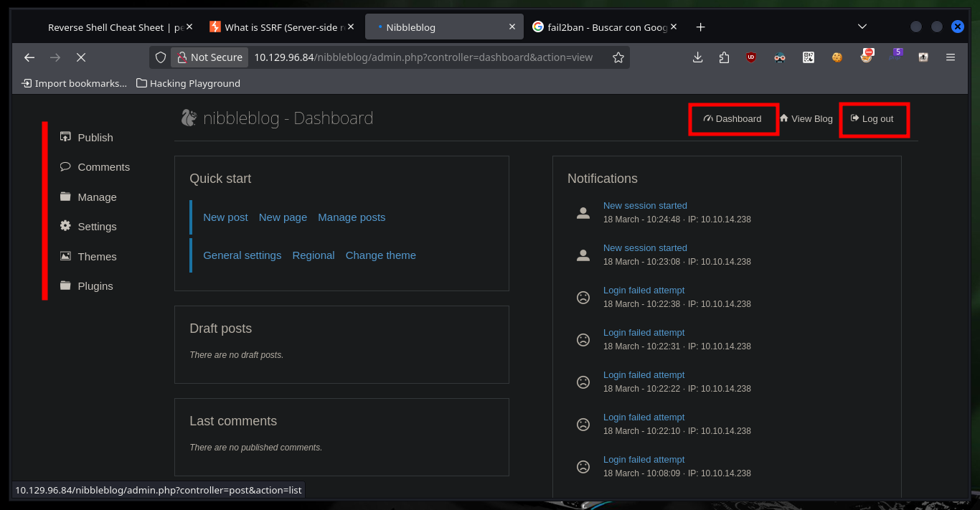Open the Firefox hamburger application menu
This screenshot has height=510, width=980.
click(x=951, y=57)
